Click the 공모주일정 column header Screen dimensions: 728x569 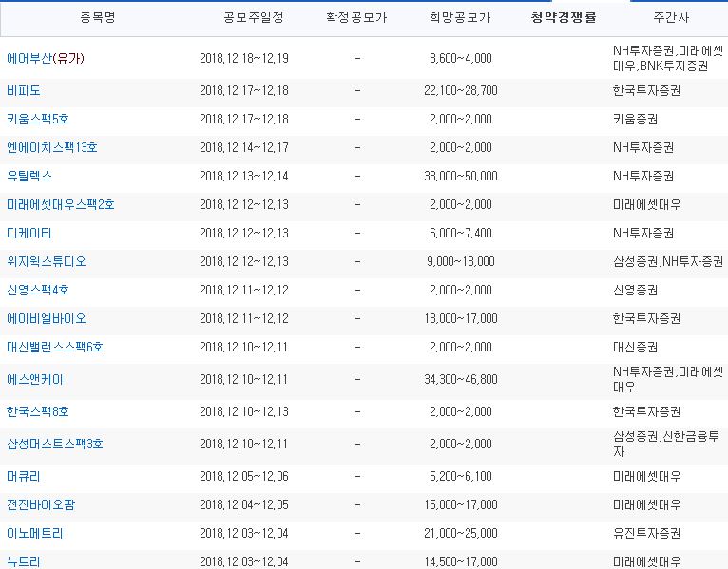click(x=254, y=18)
